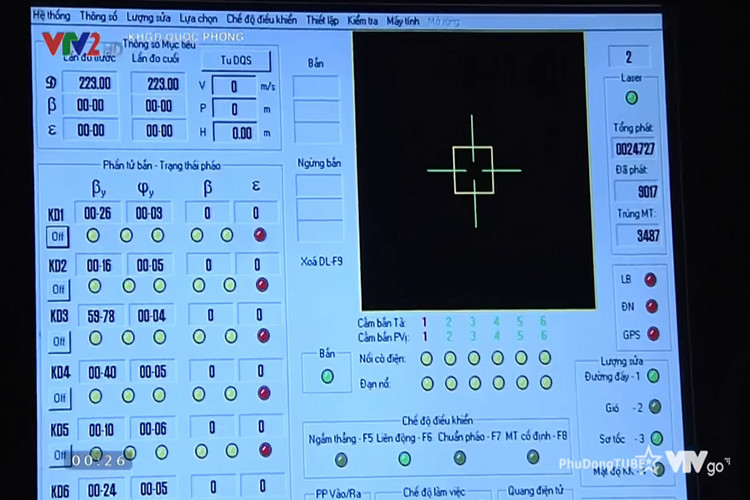Select the Chuẩn pháo - F7 control mode
The width and height of the screenshot is (750, 500).
coord(460,458)
